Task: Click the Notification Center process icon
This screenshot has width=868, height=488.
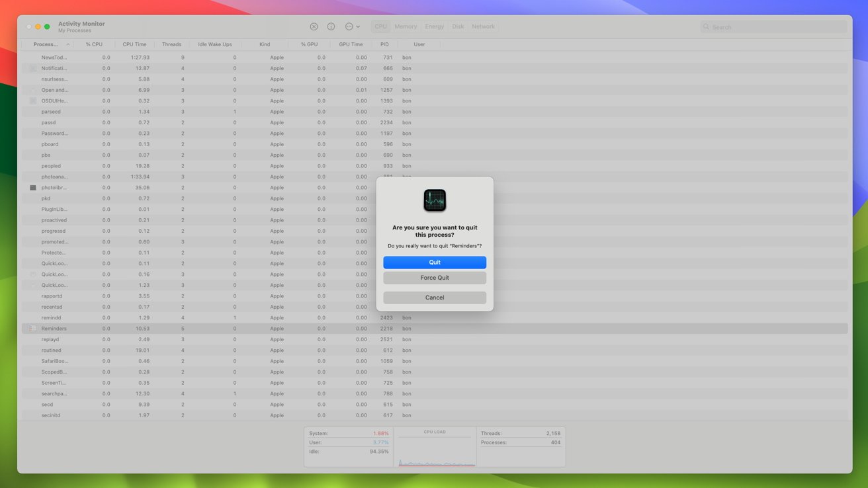Action: click(x=33, y=68)
